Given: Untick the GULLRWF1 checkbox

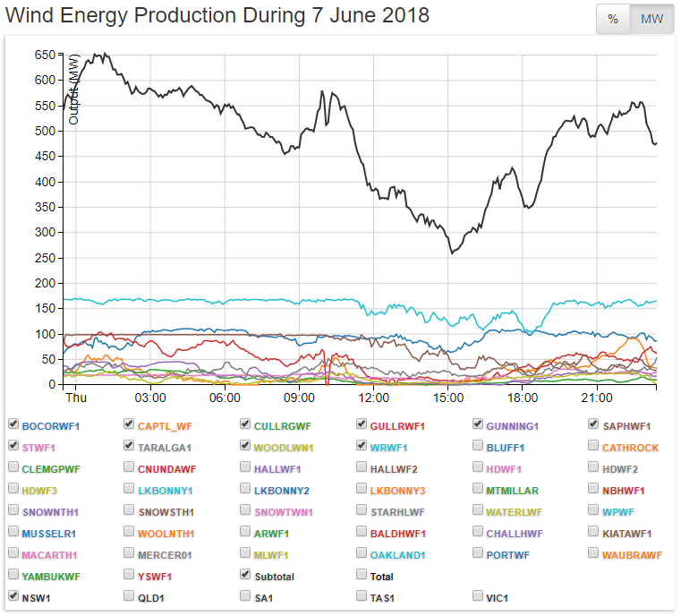Looking at the screenshot, I should tap(362, 423).
